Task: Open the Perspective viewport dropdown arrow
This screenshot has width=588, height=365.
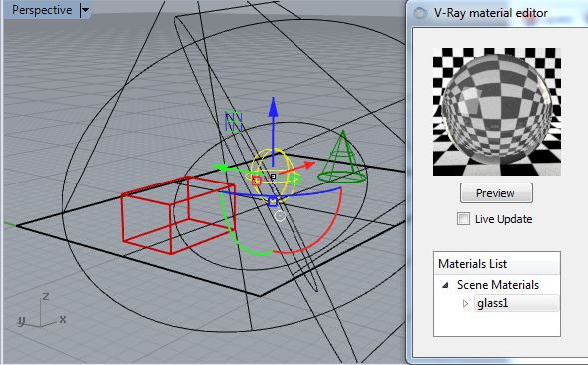Action: 86,10
